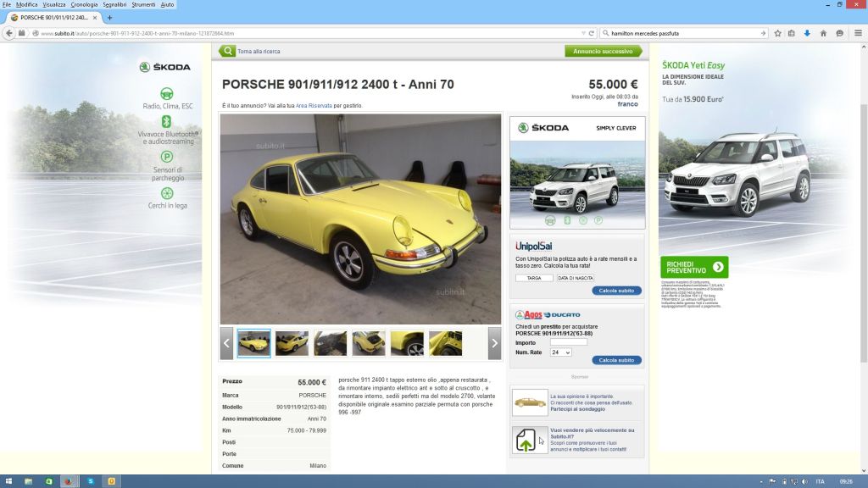Open the downloads arrow icon
The height and width of the screenshot is (488, 868).
click(807, 33)
